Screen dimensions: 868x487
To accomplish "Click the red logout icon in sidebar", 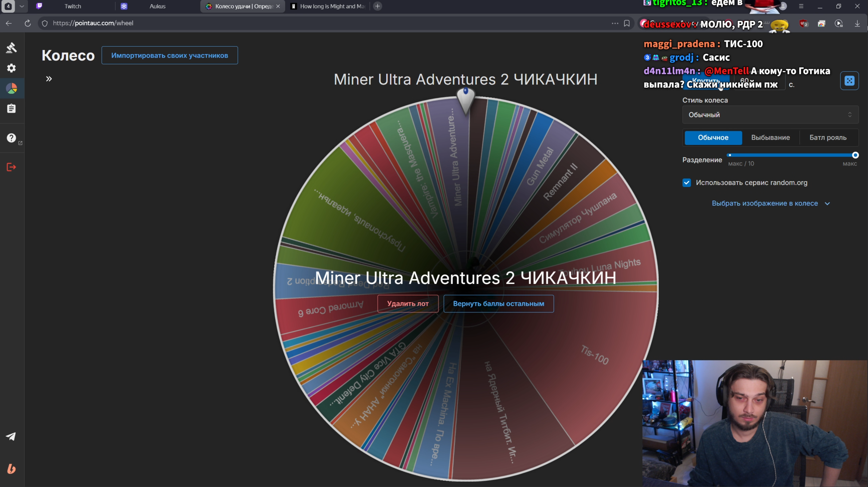I will 11,167.
